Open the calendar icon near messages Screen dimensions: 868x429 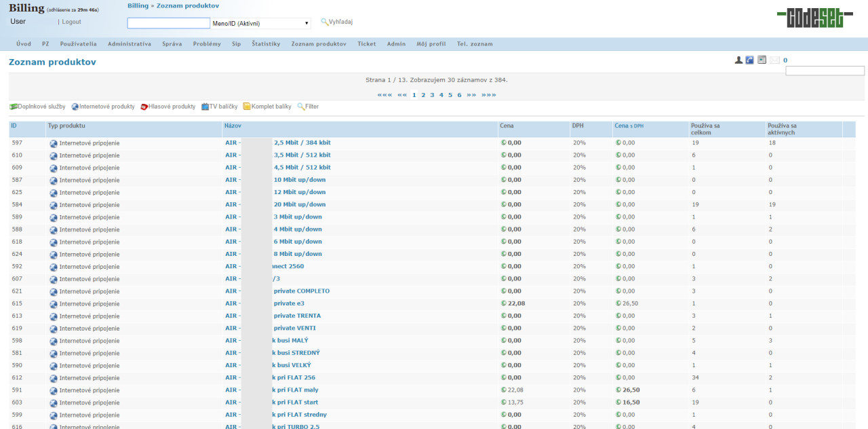(762, 60)
